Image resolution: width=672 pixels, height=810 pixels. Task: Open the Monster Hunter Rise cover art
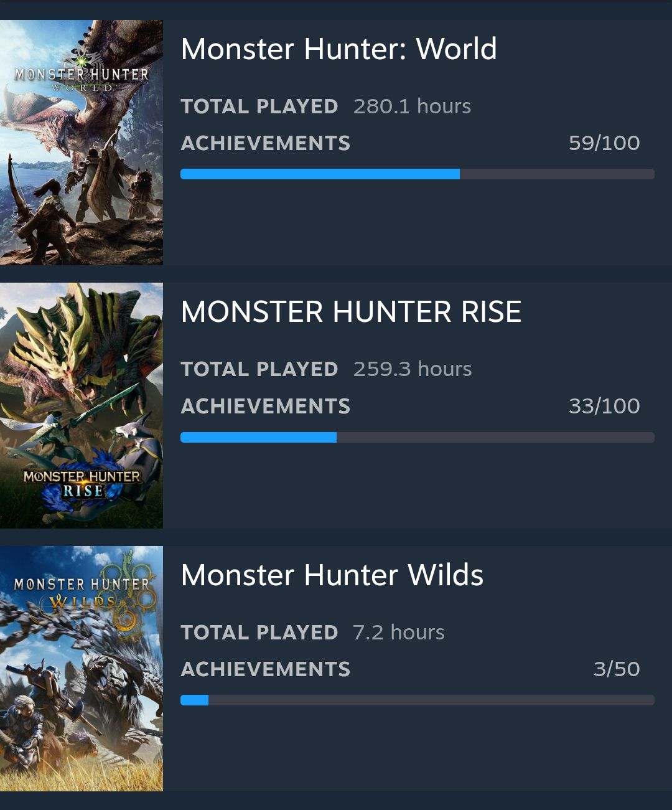82,406
